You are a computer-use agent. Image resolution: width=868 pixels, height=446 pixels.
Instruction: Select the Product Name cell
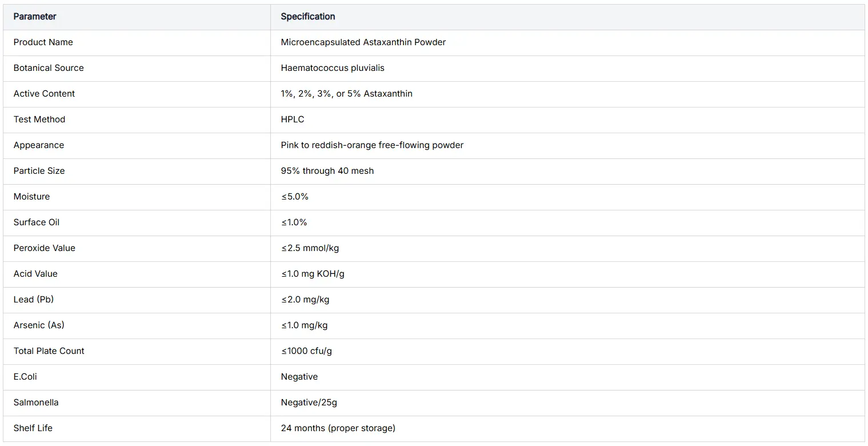(137, 42)
